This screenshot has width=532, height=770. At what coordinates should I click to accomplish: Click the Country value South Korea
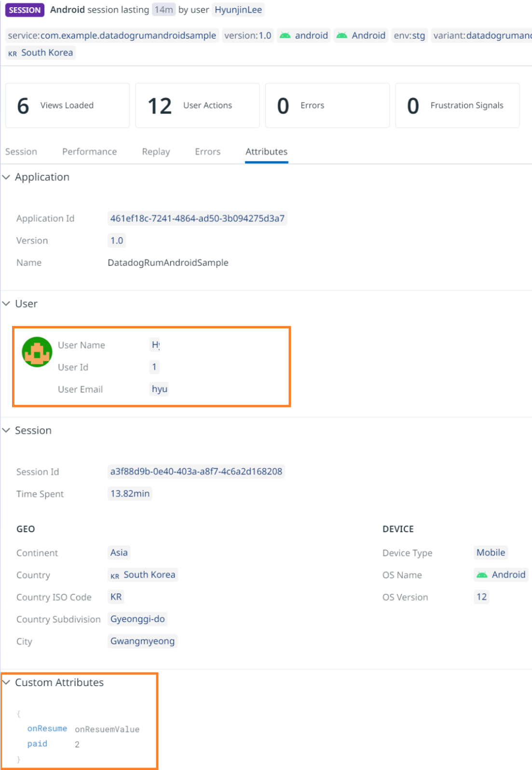(143, 575)
